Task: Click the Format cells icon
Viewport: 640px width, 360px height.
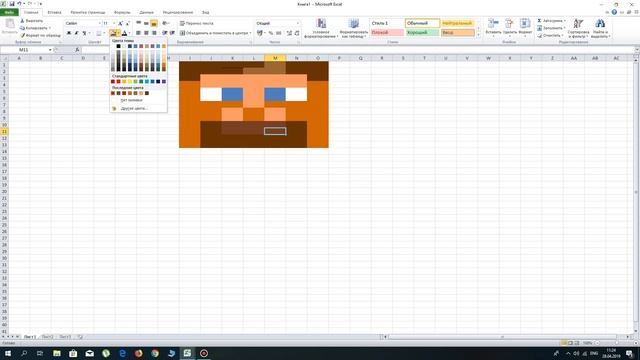Action: click(525, 24)
